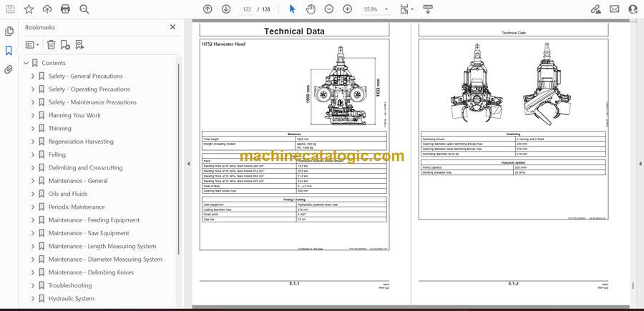Expand the Delimbing and Crosscutting bookmark
Image resolution: width=644 pixels, height=311 pixels.
point(33,168)
